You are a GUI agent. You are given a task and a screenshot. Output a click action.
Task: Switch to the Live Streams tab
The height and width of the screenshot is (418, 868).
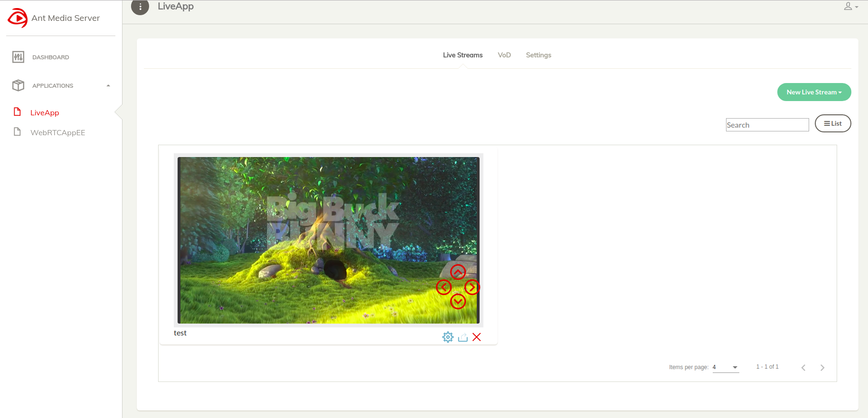[x=462, y=55]
